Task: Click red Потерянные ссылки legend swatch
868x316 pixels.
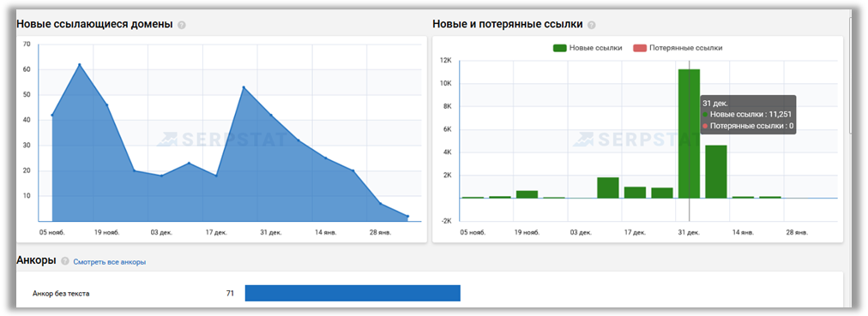Action: (640, 48)
